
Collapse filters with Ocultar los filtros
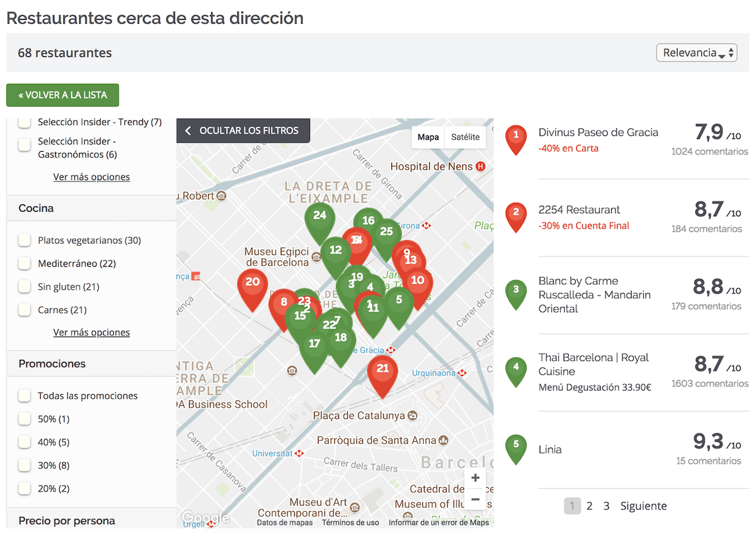tap(243, 130)
